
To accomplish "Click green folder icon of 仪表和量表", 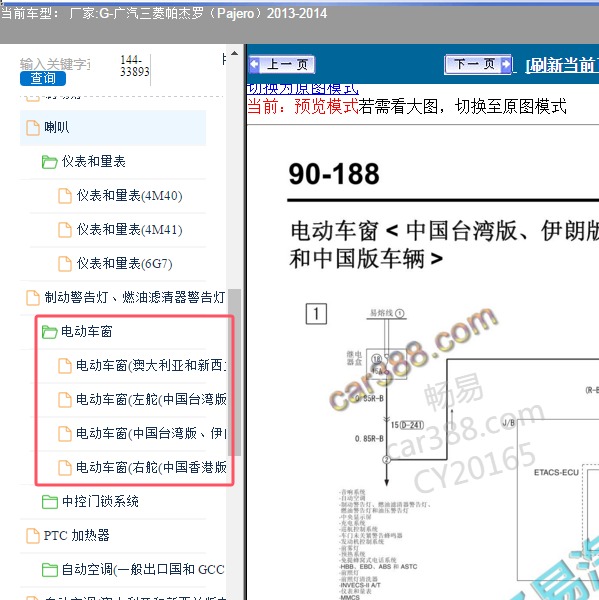I will click(x=49, y=162).
